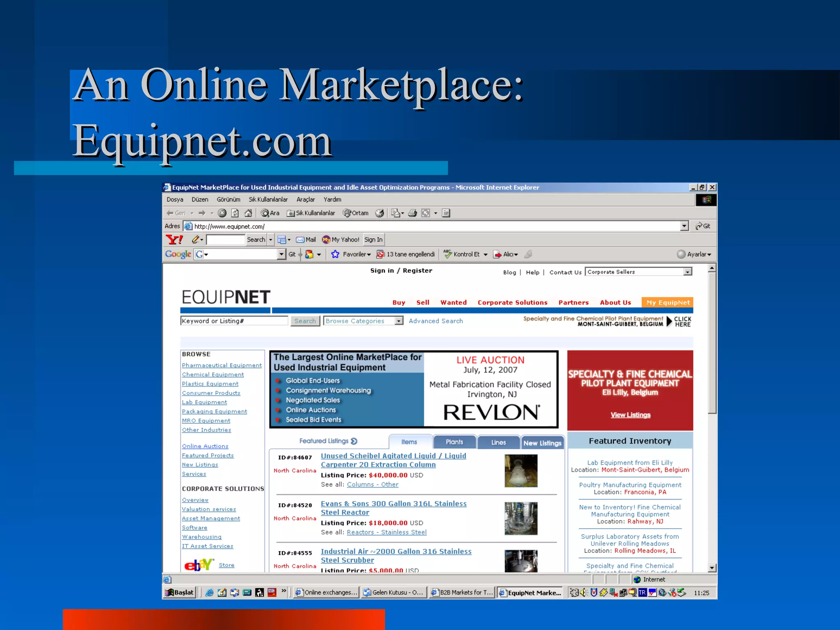The width and height of the screenshot is (840, 630).
Task: Open the Ortam media toolbar button
Action: pos(356,213)
